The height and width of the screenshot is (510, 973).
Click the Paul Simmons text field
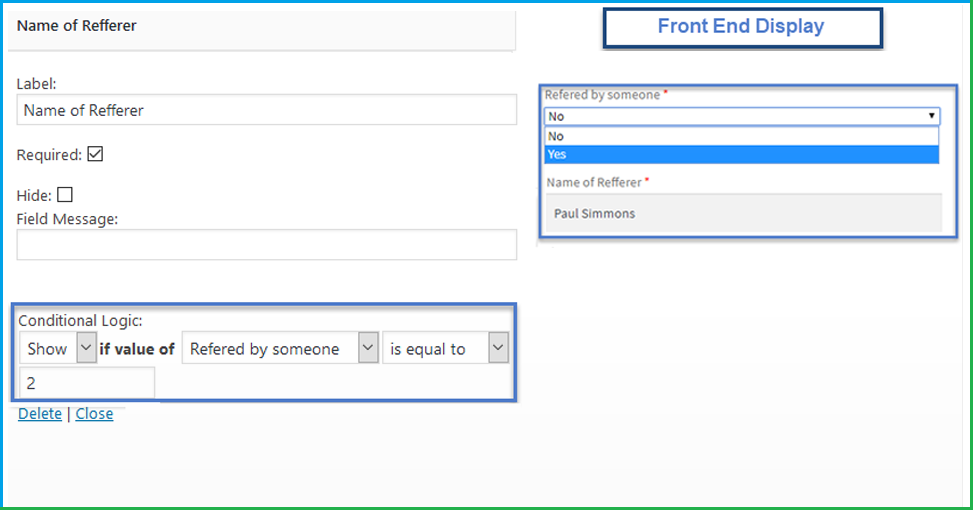click(741, 213)
